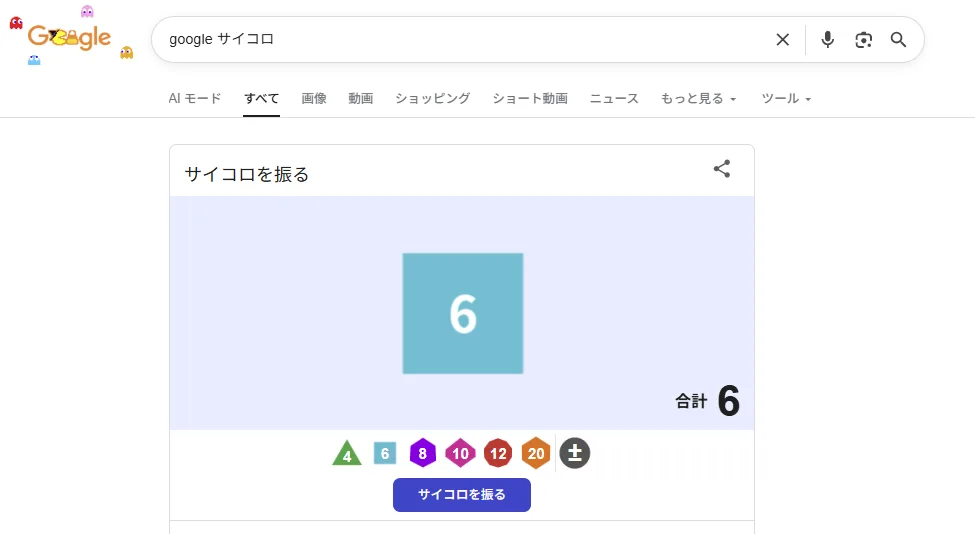Image resolution: width=975 pixels, height=534 pixels.
Task: Select the green 4-sided die
Action: click(x=347, y=454)
